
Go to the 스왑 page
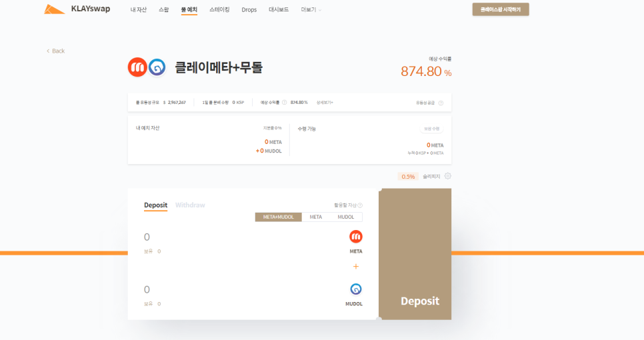[163, 9]
